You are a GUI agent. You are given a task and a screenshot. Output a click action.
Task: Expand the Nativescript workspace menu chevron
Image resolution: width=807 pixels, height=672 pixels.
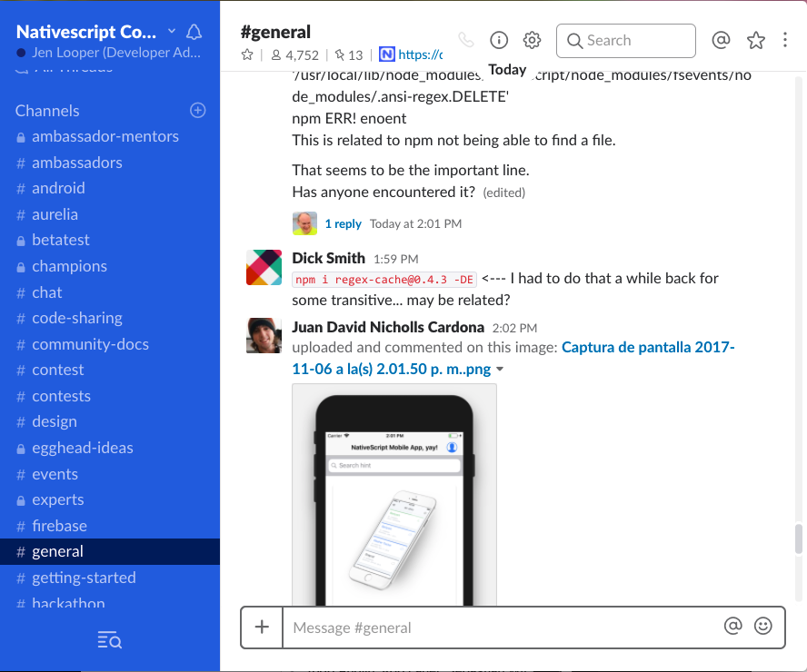tap(172, 32)
